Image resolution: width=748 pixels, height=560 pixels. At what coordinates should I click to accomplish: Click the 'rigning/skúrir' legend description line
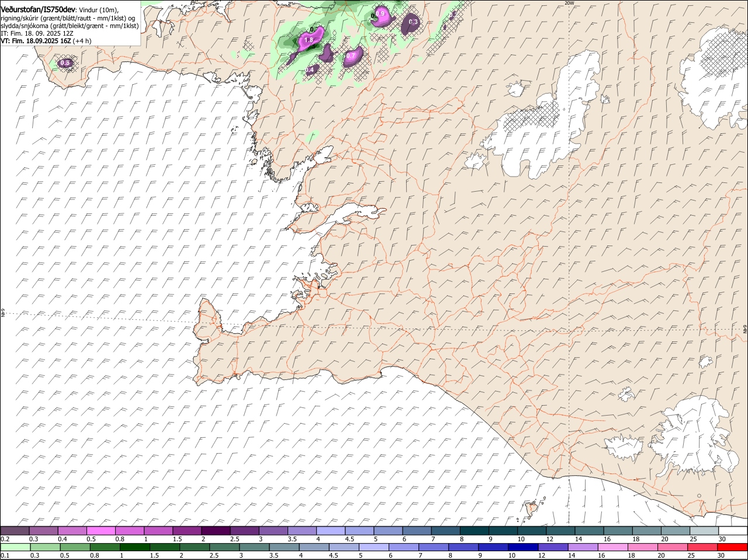[68, 18]
